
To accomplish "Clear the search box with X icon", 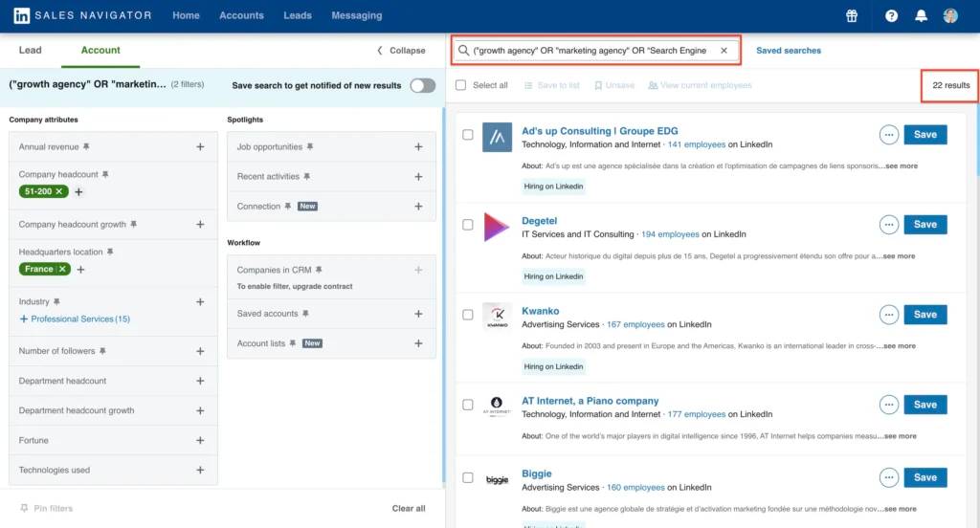I will (724, 51).
